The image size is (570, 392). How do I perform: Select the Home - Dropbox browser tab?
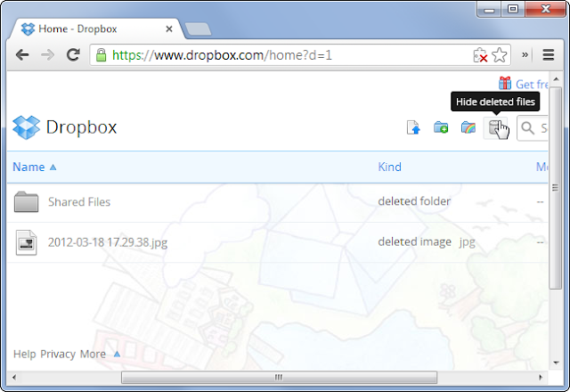96,29
